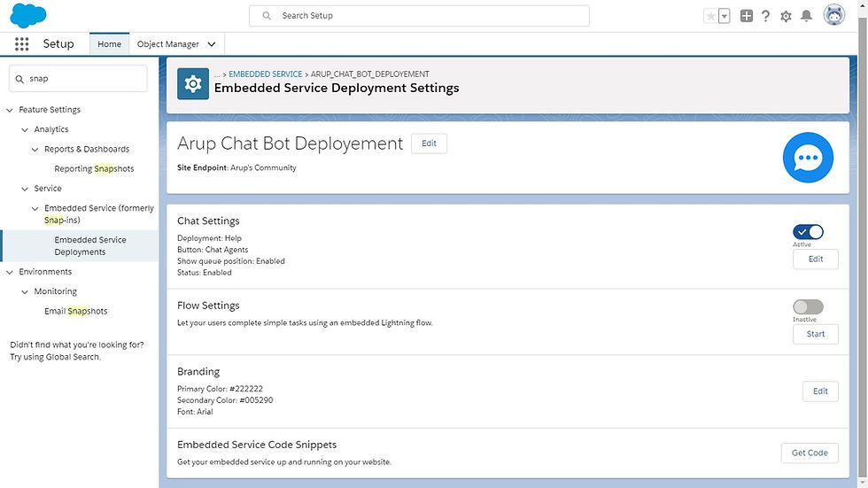Click the favorites star icon
Screen dimensions: 868x488
(x=710, y=16)
